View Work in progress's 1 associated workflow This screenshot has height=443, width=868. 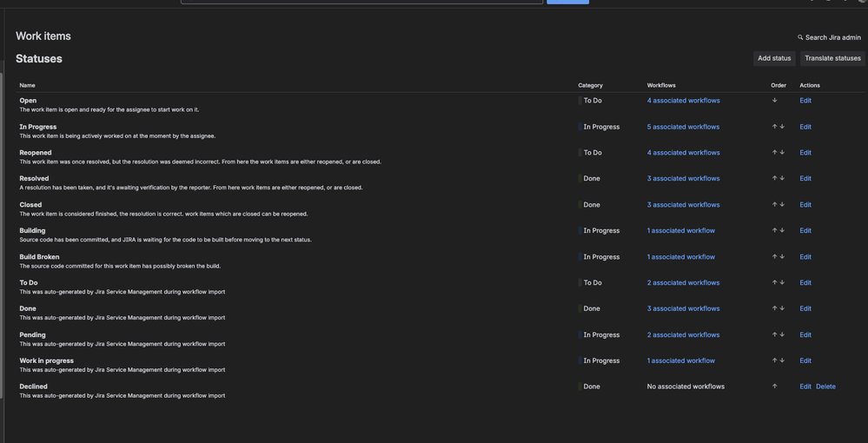[x=681, y=360]
